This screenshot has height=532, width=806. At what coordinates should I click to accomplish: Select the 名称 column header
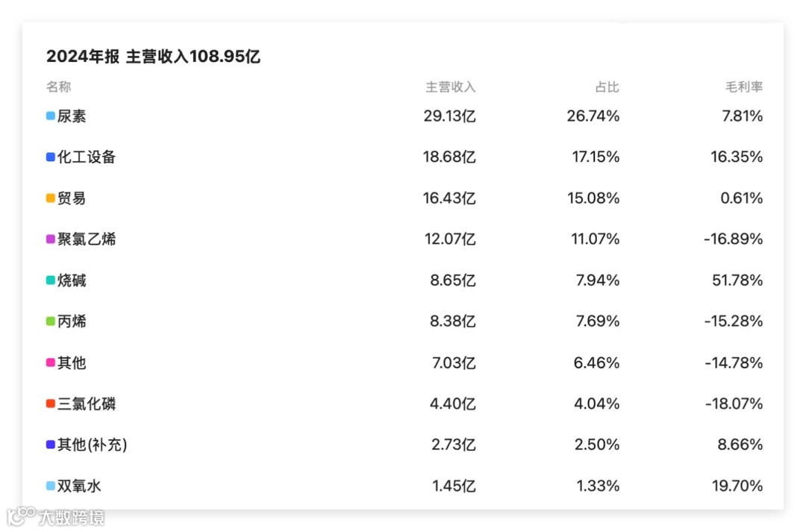coord(59,87)
